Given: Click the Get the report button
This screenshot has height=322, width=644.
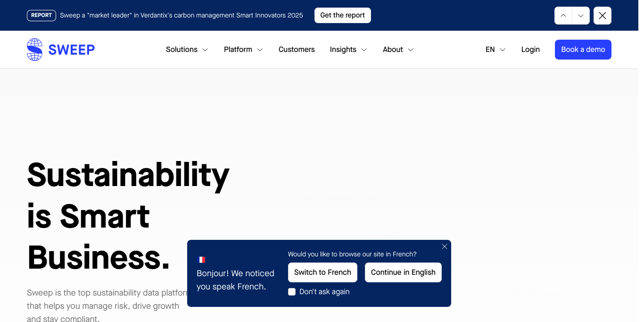Looking at the screenshot, I should click(343, 15).
